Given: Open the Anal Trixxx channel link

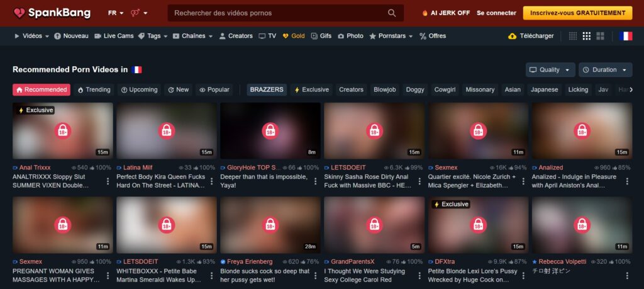Looking at the screenshot, I should coord(35,167).
